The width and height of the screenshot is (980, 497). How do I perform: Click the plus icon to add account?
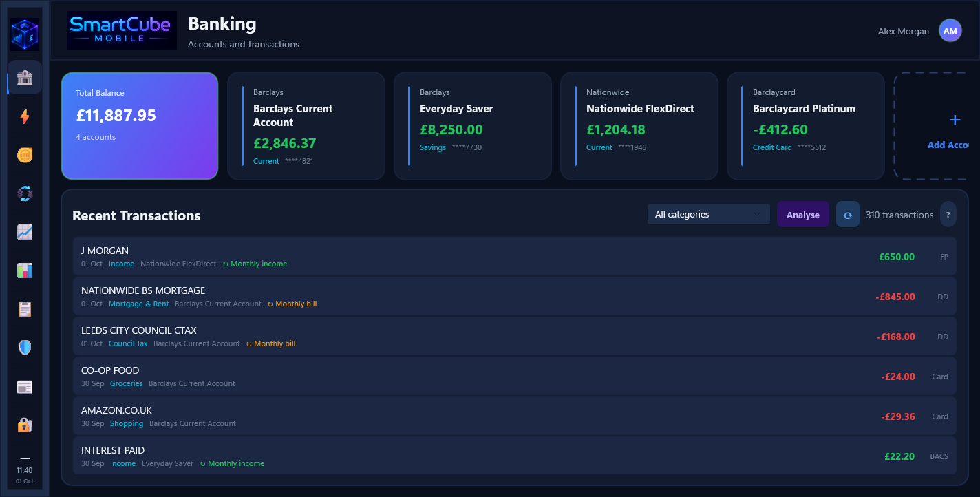pyautogui.click(x=955, y=120)
